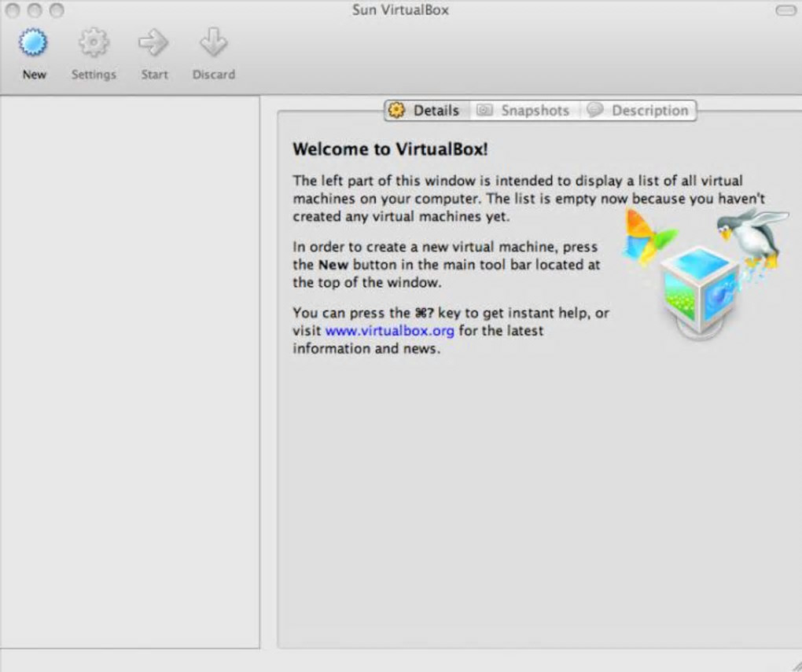Click the red close window button
This screenshot has height=672, width=802.
tap(13, 10)
